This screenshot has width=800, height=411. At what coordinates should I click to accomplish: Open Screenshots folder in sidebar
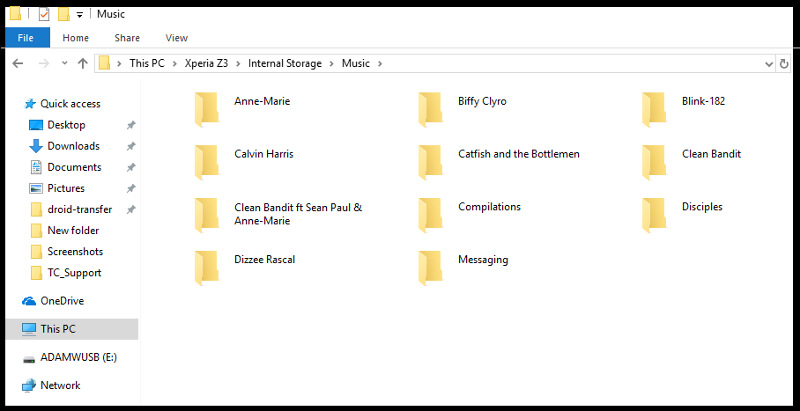pos(75,251)
